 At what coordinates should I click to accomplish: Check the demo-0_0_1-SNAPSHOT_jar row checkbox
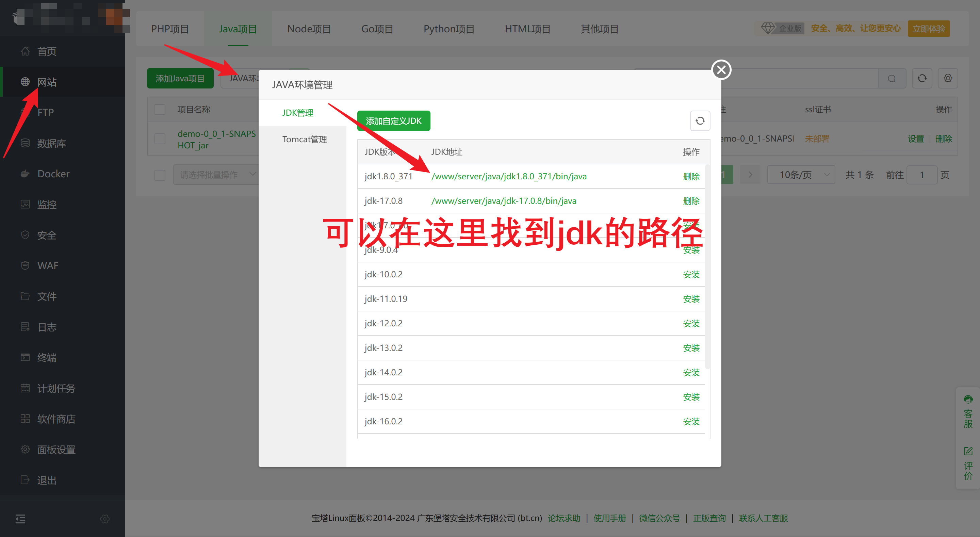click(160, 139)
